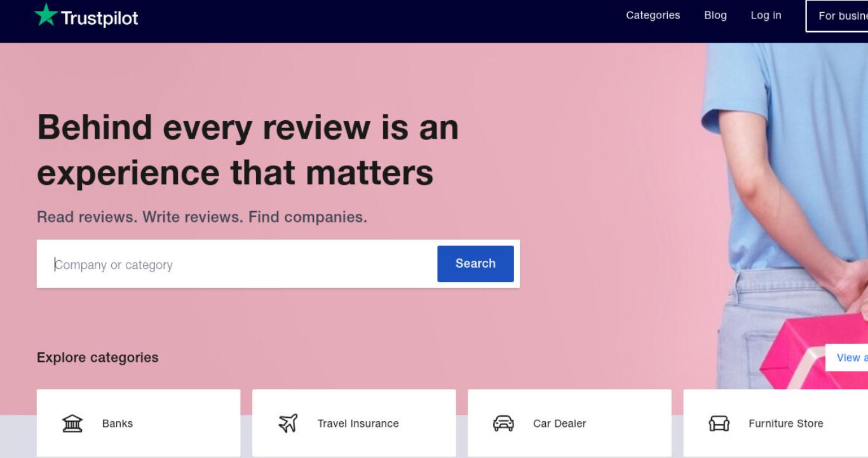Open the Categories menu item
This screenshot has width=868, height=458.
653,15
